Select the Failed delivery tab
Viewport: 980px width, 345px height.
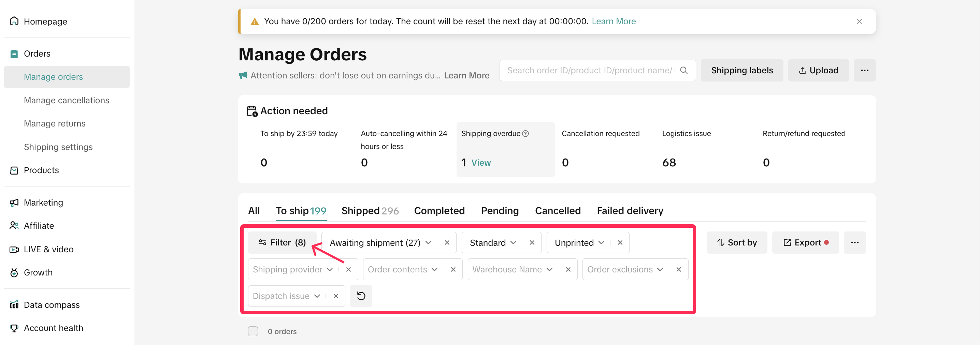point(630,210)
